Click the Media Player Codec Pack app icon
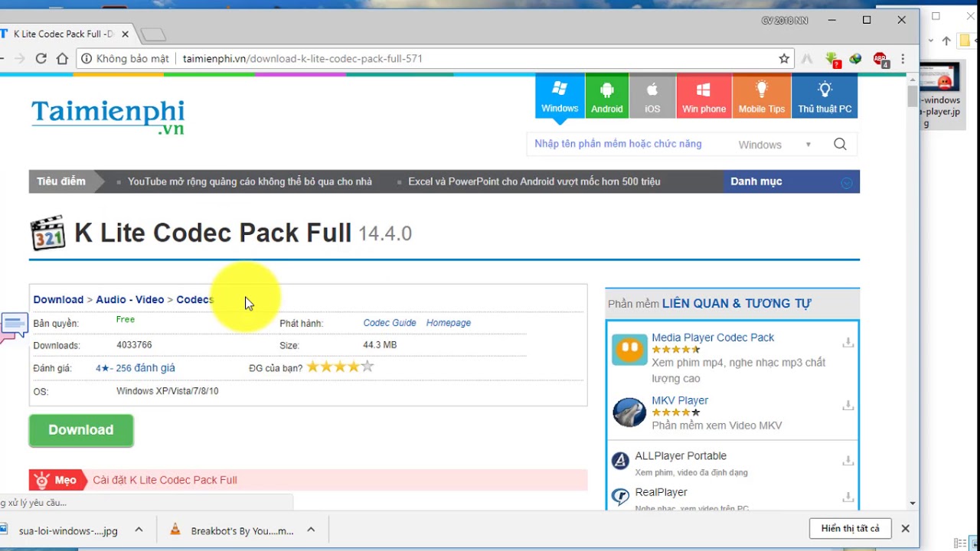980x551 pixels. [x=629, y=350]
